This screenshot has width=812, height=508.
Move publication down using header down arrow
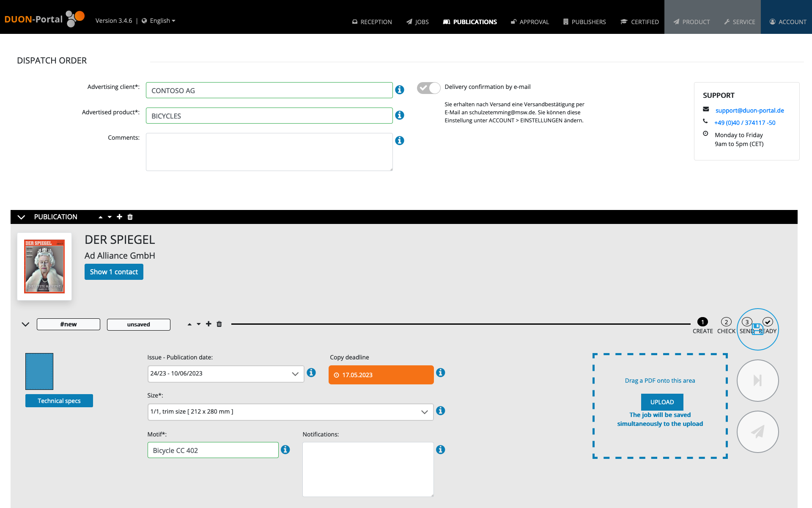[110, 217]
